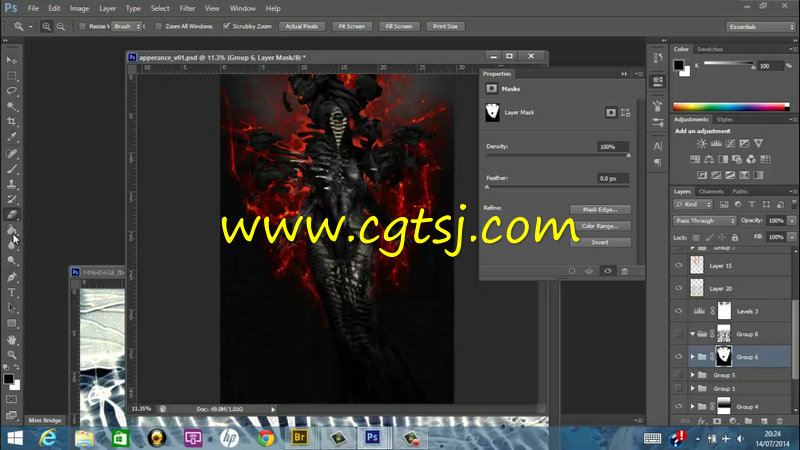The height and width of the screenshot is (450, 800).
Task: Open Opacity slider dropdown arrow
Action: (x=792, y=220)
